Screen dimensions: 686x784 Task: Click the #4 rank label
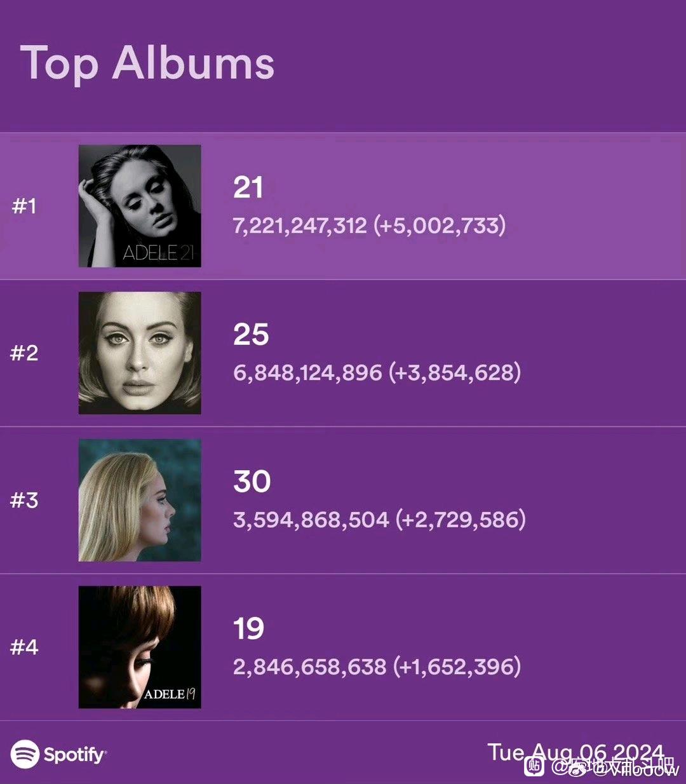click(24, 647)
